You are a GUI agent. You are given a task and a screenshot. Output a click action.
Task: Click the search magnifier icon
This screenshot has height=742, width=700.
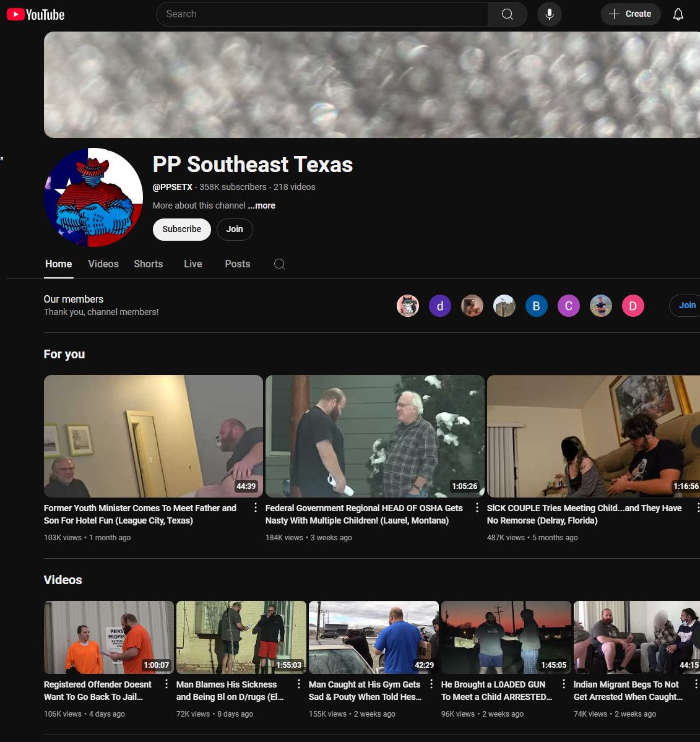[507, 14]
